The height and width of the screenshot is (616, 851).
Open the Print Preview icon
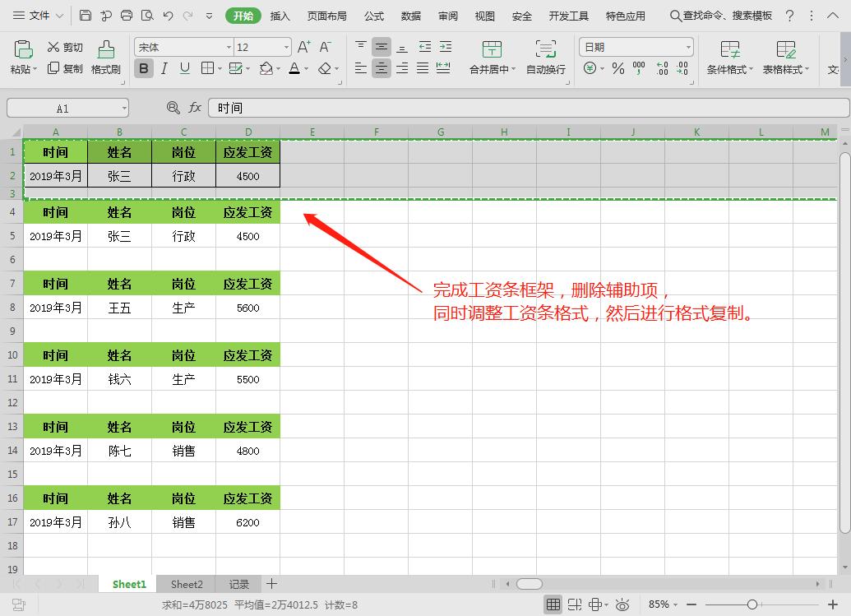148,15
